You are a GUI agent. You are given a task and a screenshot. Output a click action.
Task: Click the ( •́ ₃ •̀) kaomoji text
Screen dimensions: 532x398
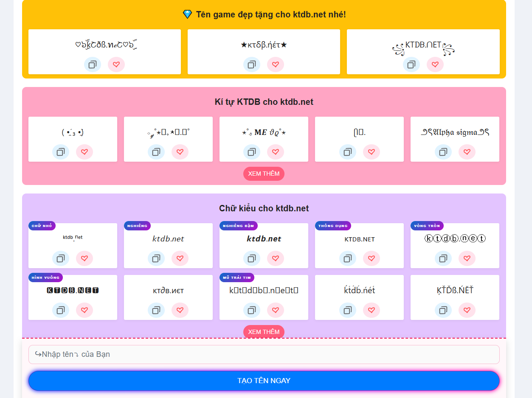[73, 132]
